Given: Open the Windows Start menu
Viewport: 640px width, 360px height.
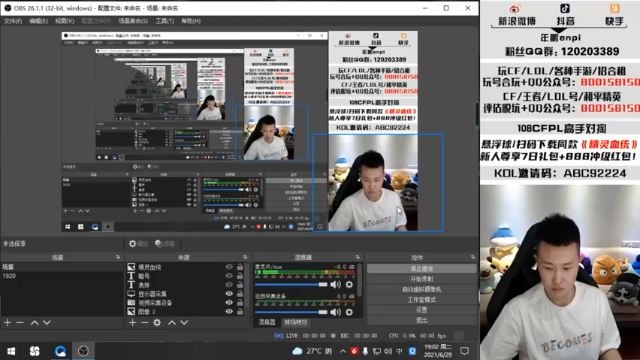Looking at the screenshot, I should point(11,351).
